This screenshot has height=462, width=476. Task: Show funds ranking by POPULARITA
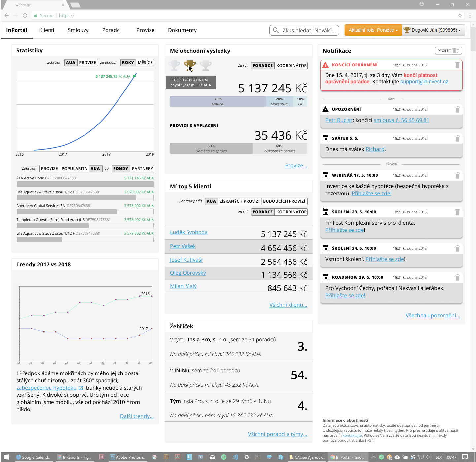coord(74,169)
